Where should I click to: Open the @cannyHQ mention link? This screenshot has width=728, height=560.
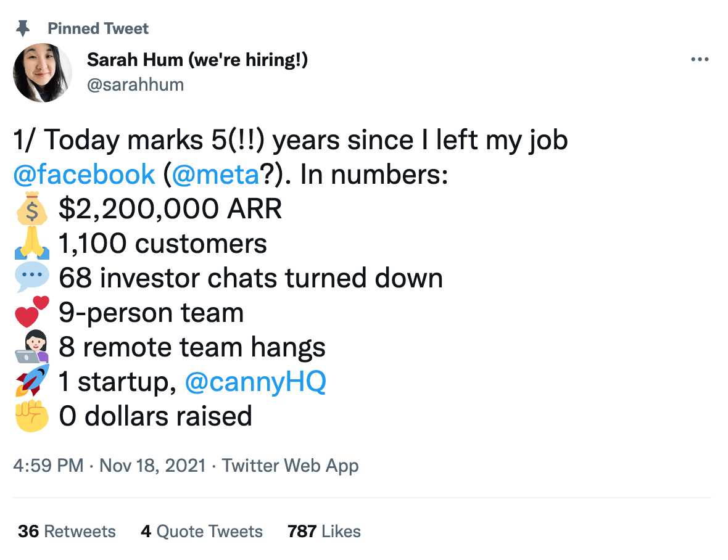(256, 381)
